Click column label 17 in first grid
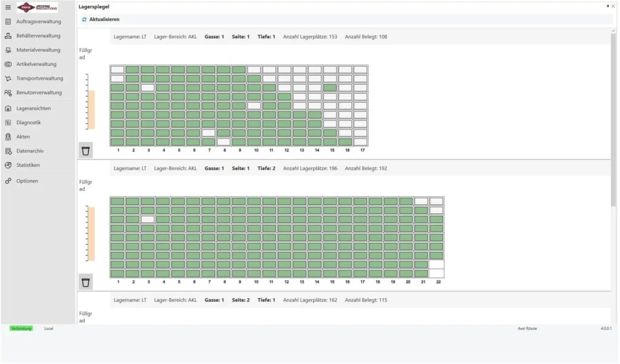620x364 pixels. [362, 151]
